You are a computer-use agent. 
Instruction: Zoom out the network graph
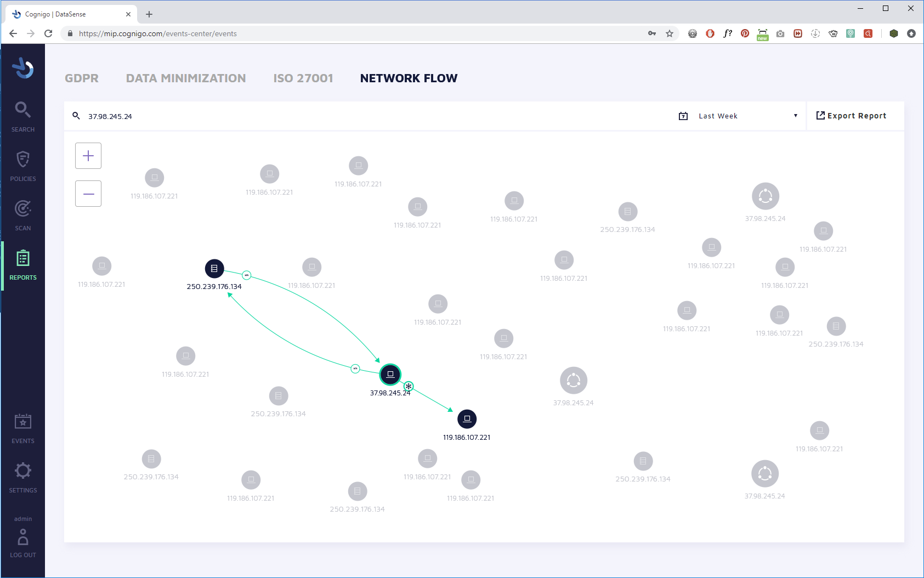[x=88, y=194]
